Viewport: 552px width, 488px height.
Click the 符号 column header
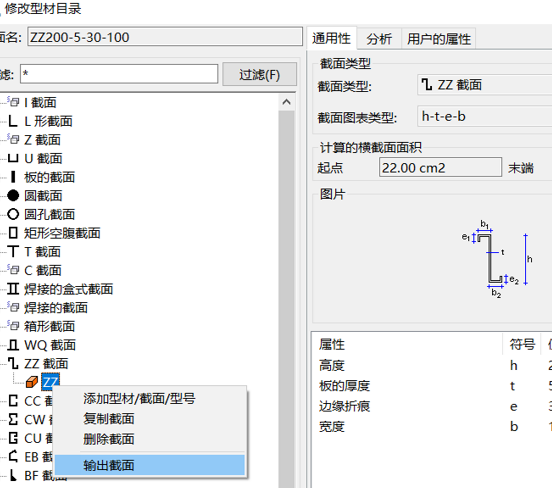522,344
